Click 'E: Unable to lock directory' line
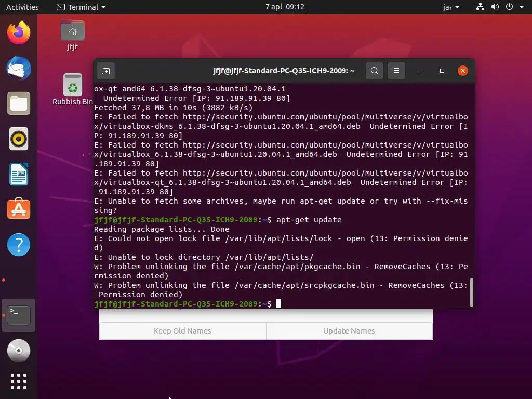The width and height of the screenshot is (532, 399). tap(204, 257)
